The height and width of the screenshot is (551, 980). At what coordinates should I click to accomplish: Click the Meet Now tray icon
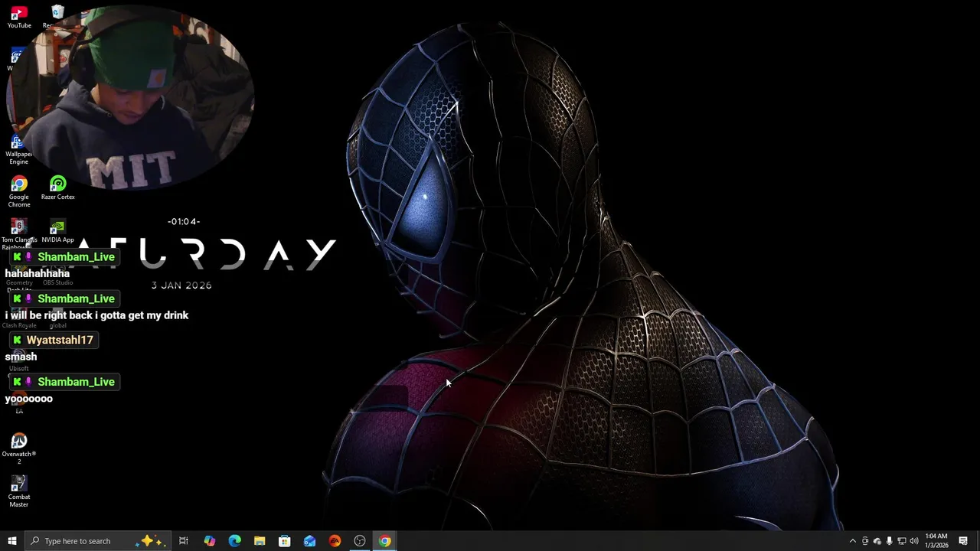point(865,541)
